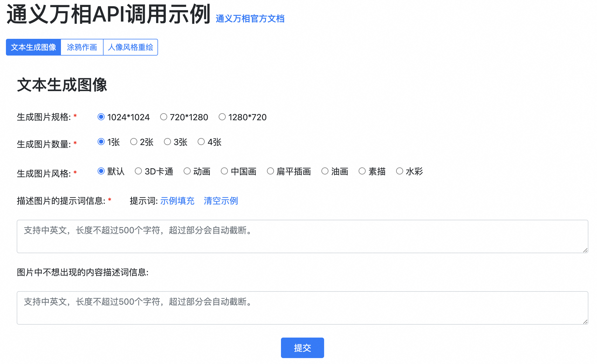Click the 生成图片规格 label
This screenshot has width=597, height=364.
point(44,117)
